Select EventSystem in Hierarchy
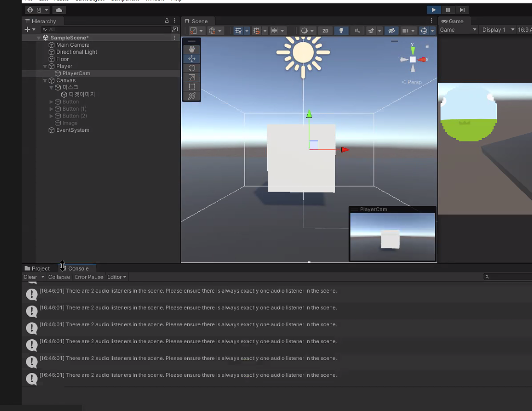This screenshot has width=532, height=411. click(73, 130)
